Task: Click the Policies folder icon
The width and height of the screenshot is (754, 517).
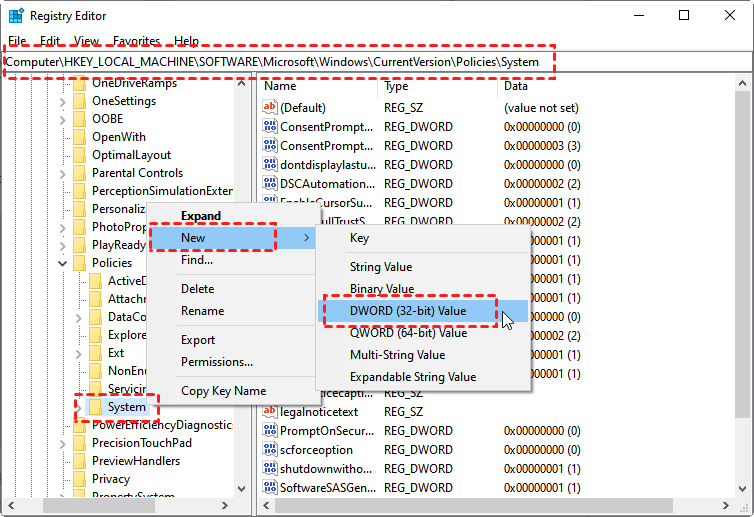Action: point(79,263)
